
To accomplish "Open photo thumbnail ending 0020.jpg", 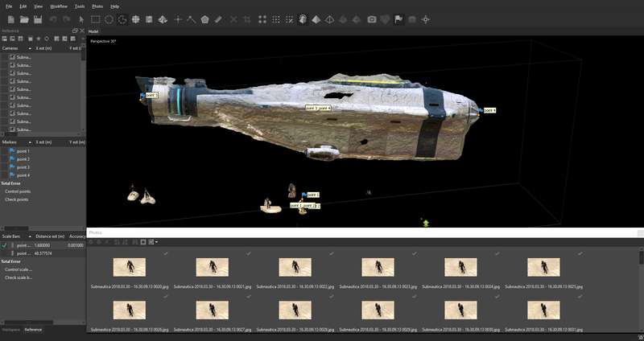I will [x=130, y=267].
